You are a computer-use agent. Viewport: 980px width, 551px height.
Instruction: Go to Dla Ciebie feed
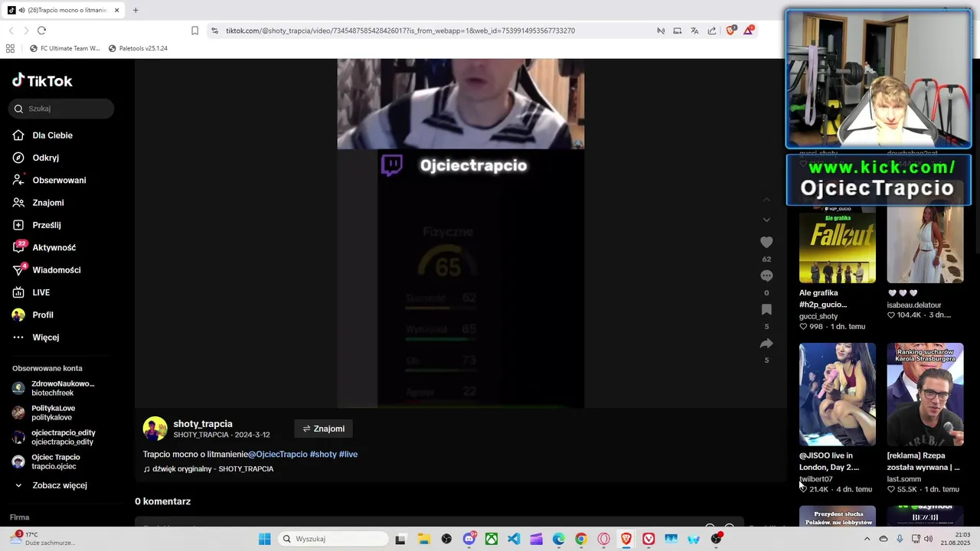[x=52, y=135]
